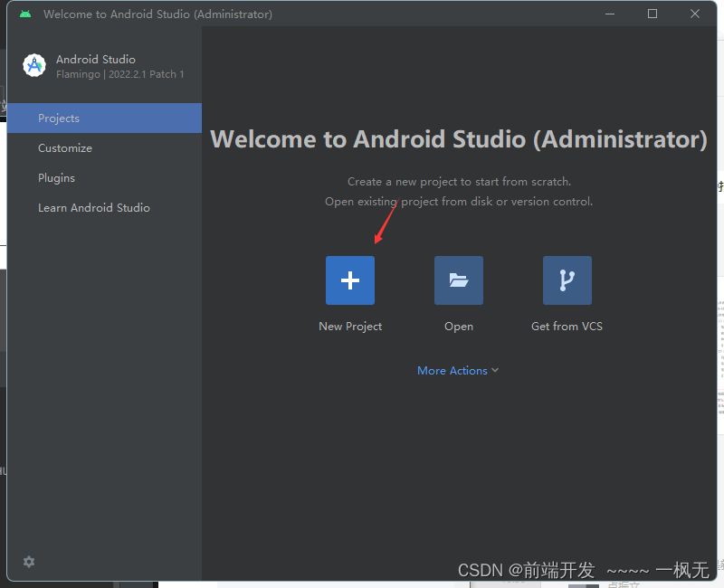Click the Open folder icon
Viewport: 724px width, 588px height.
click(x=459, y=280)
